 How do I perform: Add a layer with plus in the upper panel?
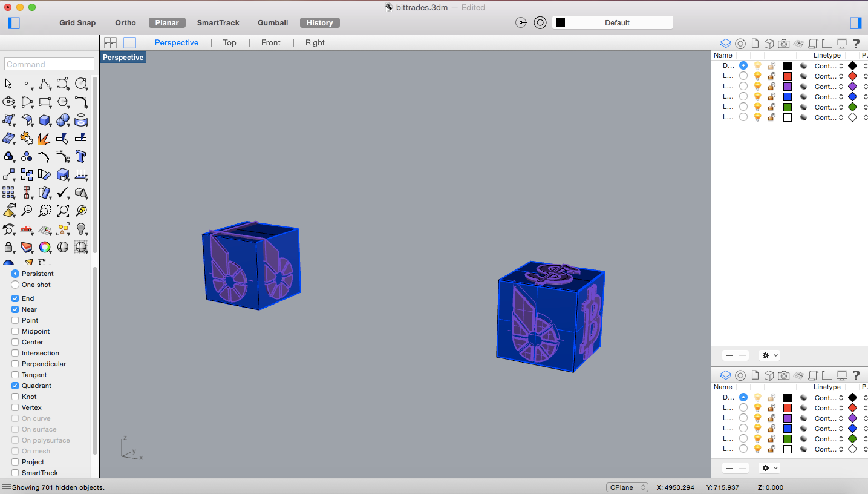pyautogui.click(x=729, y=356)
